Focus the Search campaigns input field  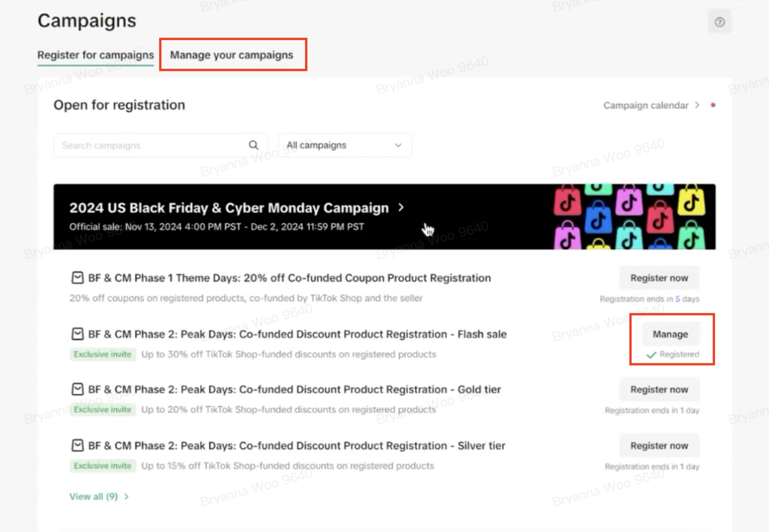point(153,145)
